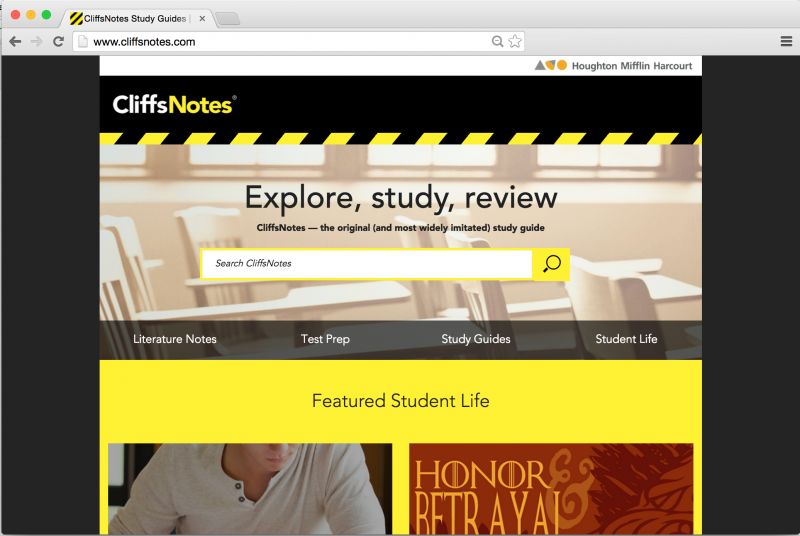Click the browser back arrow
The width and height of the screenshot is (800, 536).
[15, 41]
